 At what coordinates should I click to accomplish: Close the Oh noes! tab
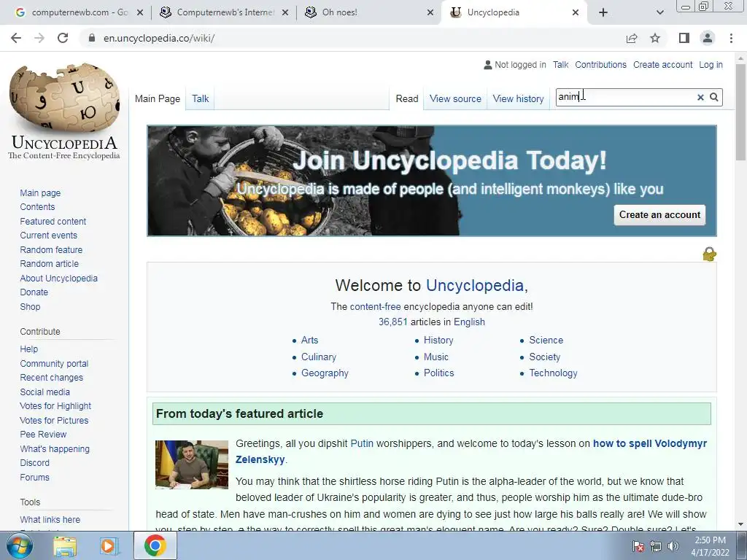click(430, 12)
